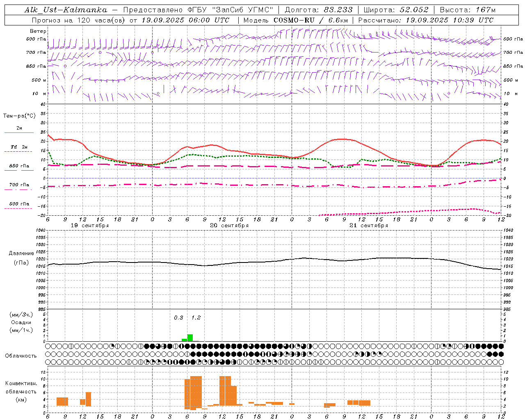Click the tallest green precipitation bar

(x=190, y=338)
